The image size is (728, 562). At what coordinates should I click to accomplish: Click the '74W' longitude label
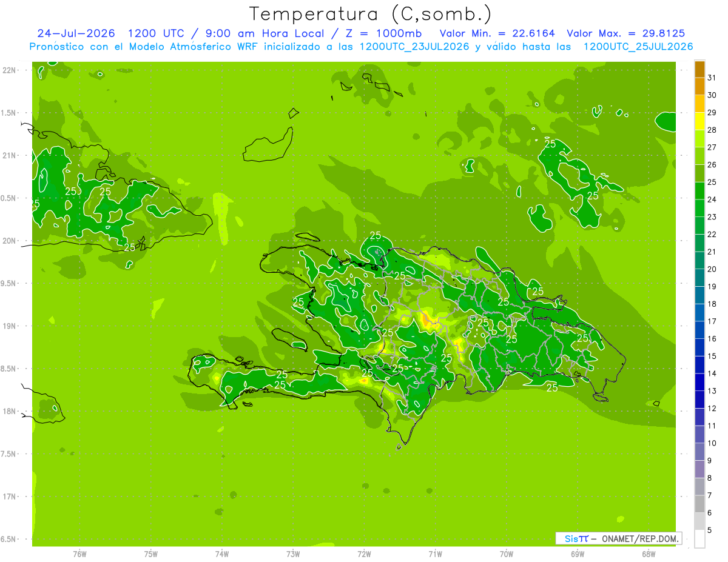pyautogui.click(x=222, y=554)
